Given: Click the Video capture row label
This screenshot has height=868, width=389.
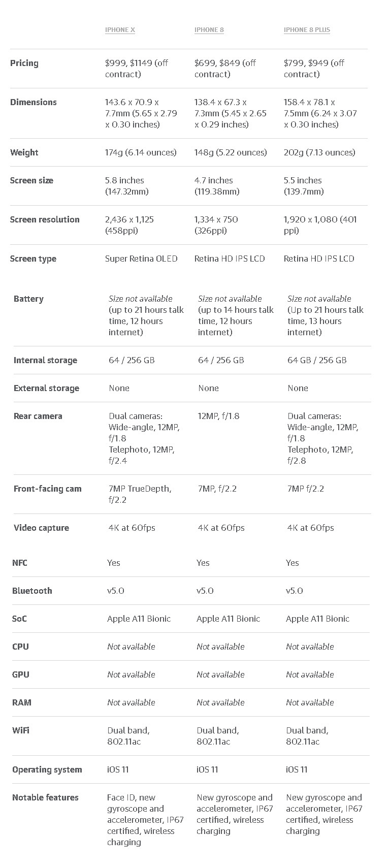Looking at the screenshot, I should pyautogui.click(x=41, y=528).
